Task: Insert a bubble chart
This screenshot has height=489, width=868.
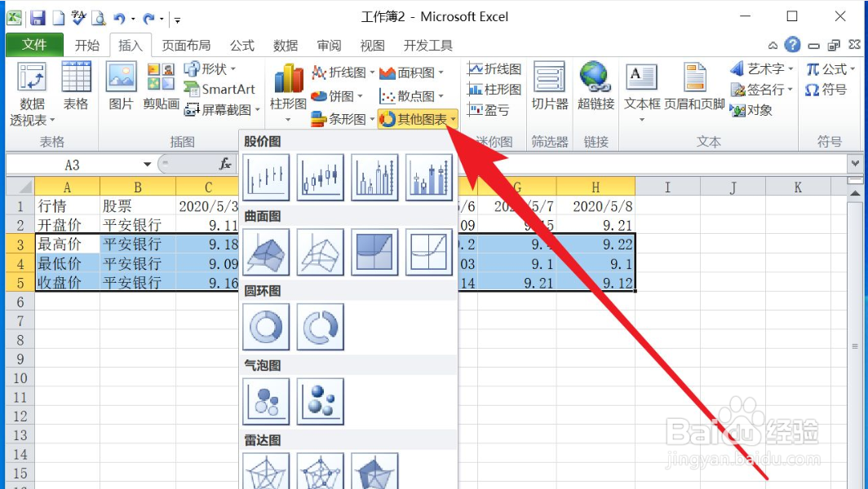Action: [266, 402]
